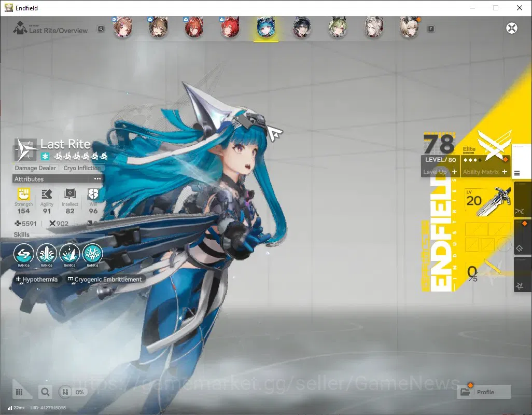Open the ice pillar skill icon
Screen dimensions: 532x415
tap(47, 254)
